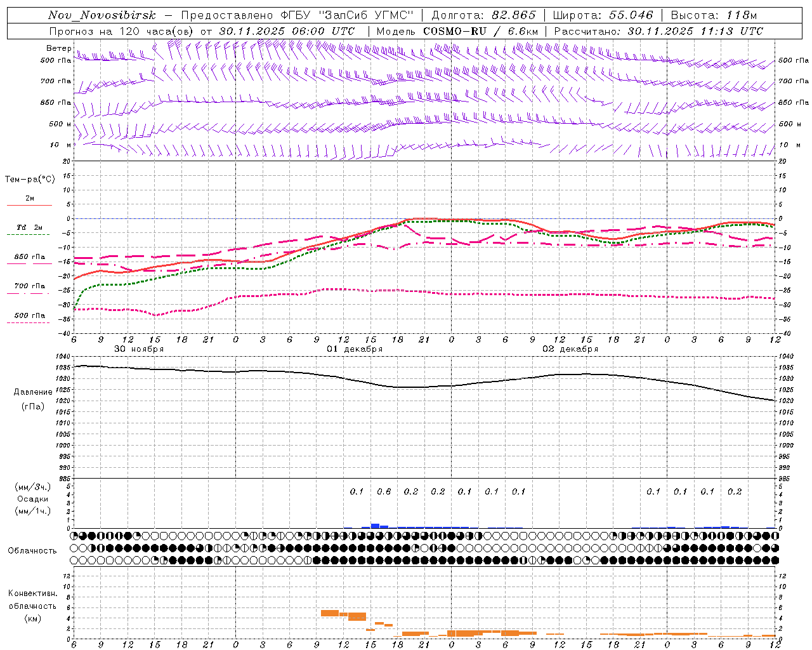Click the Тем-ра(°C) axis label
Screen dimensions: 812x650
click(30, 180)
